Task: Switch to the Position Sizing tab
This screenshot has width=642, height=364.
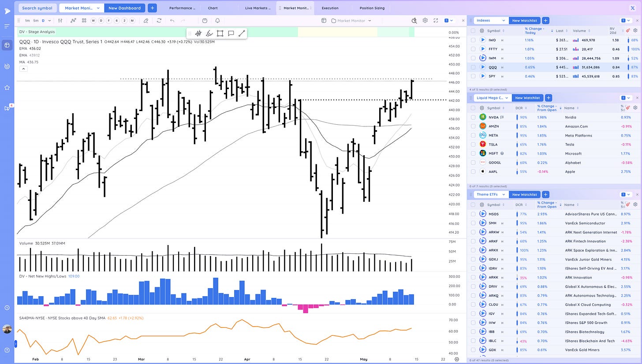Action: (372, 8)
